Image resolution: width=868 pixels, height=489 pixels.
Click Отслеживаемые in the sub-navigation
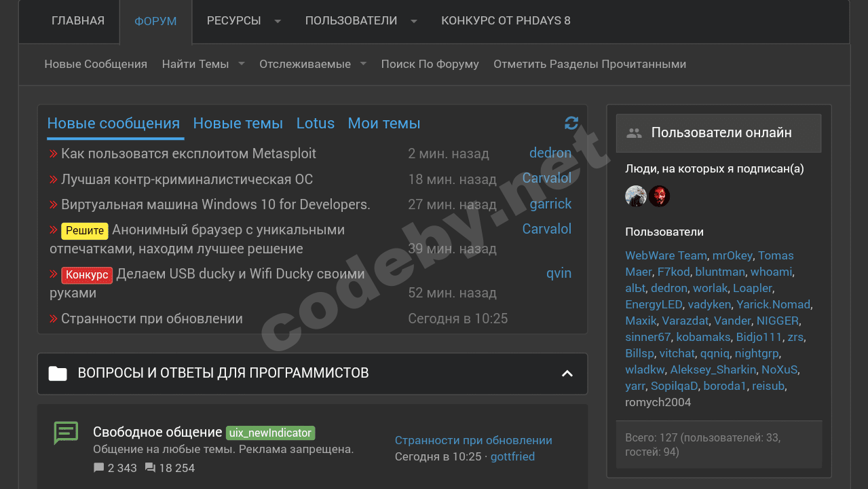(305, 64)
